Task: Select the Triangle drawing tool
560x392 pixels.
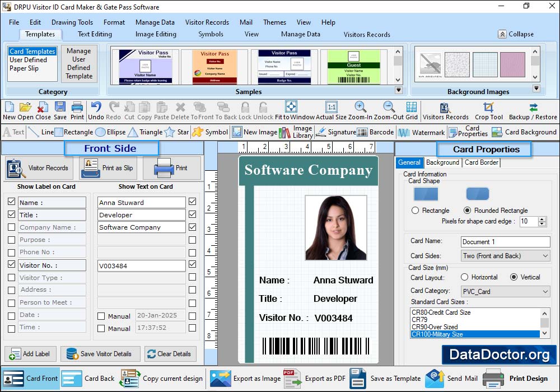Action: [145, 132]
